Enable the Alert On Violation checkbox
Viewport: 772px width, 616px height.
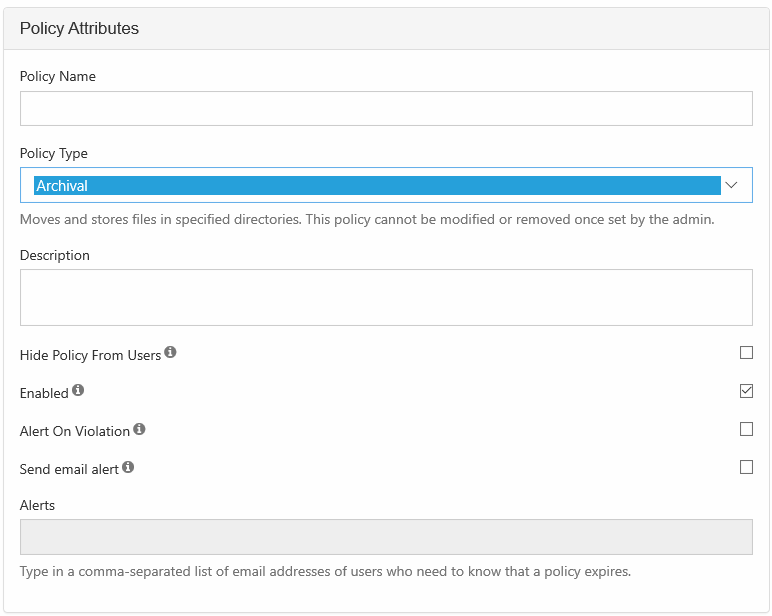click(x=746, y=429)
